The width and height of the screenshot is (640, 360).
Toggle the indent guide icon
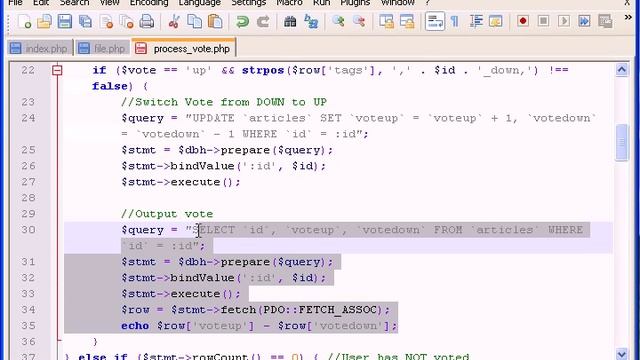click(476, 21)
